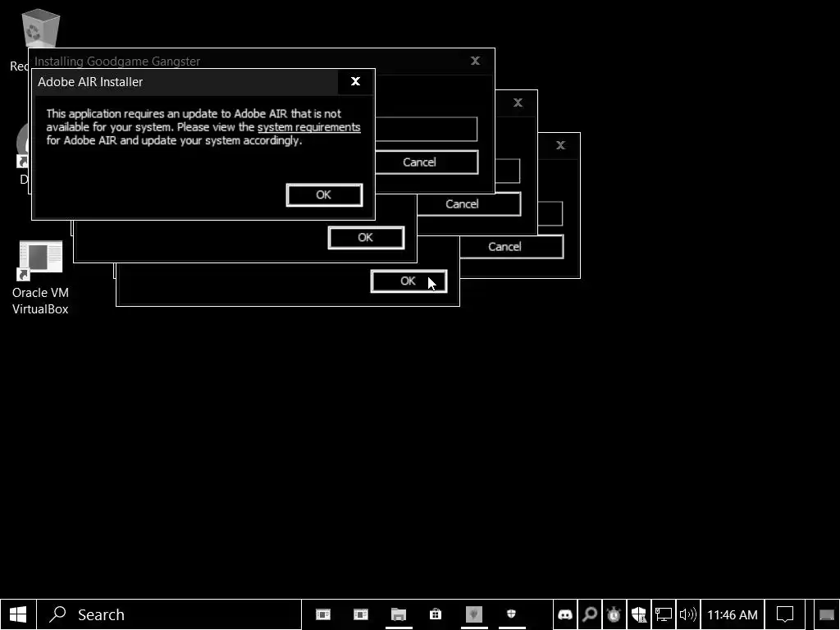Open the stopwatch timer tray icon

tap(614, 614)
